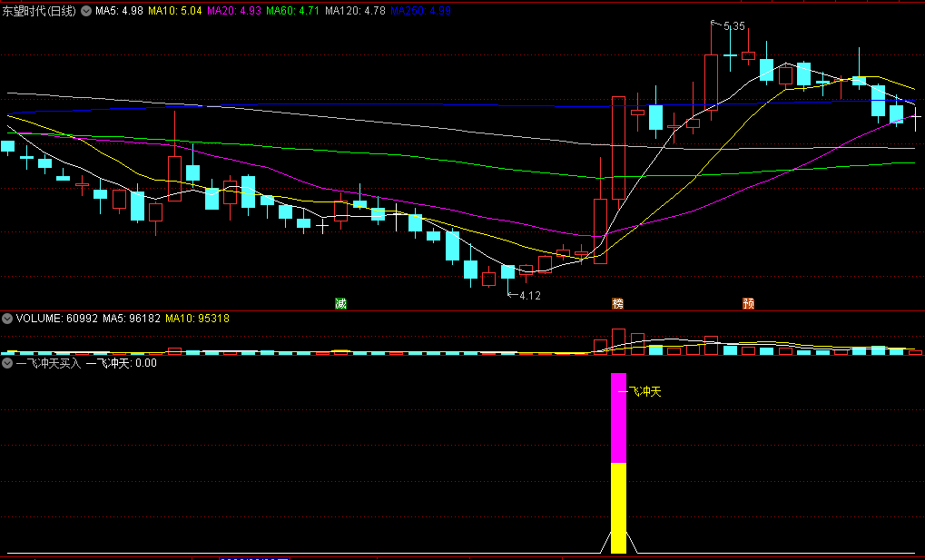Click the volume MA10: 95318 label
Image resolution: width=925 pixels, height=560 pixels.
[197, 319]
